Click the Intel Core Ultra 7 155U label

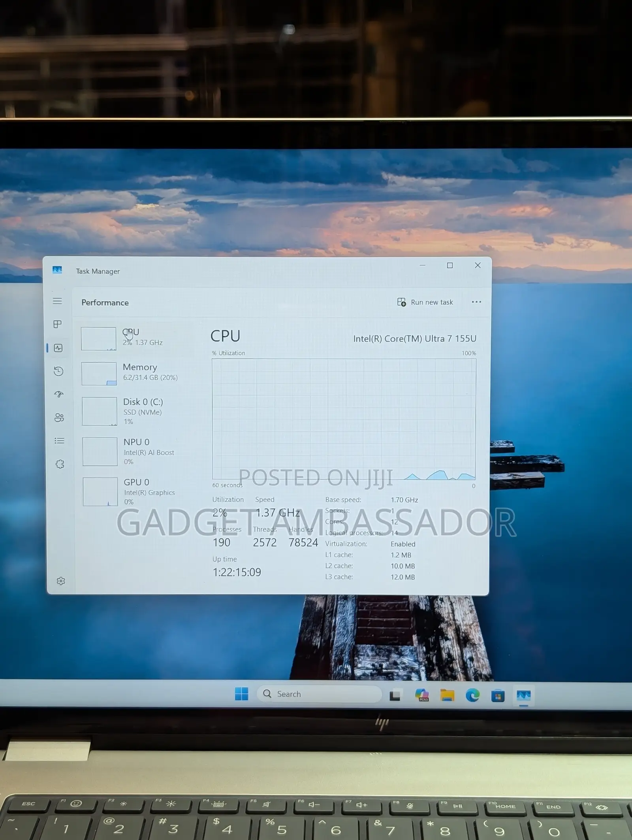tap(414, 339)
